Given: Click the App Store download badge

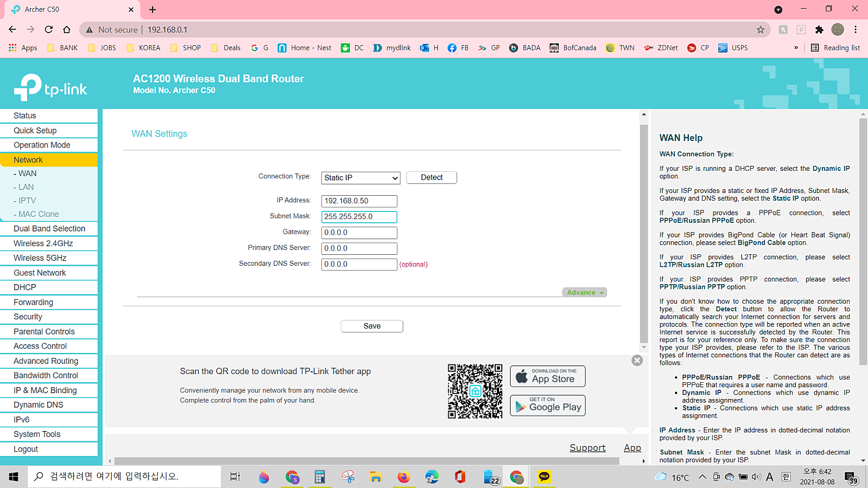Looking at the screenshot, I should tap(547, 376).
